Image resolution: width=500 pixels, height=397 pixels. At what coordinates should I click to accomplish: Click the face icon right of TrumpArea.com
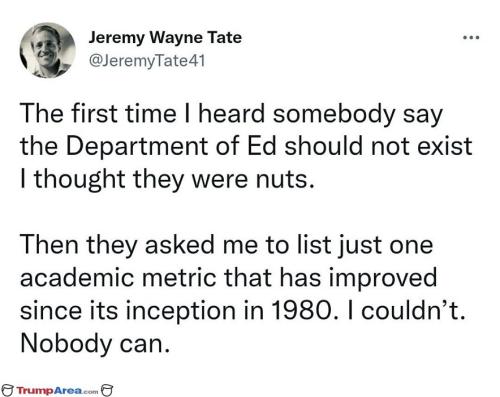(107, 390)
